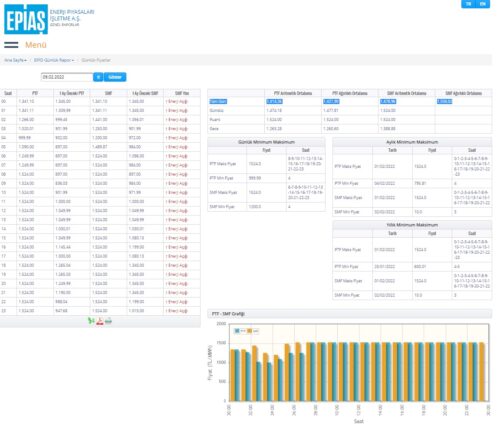Switch language to TR
This screenshot has width=500, height=425.
(468, 4)
